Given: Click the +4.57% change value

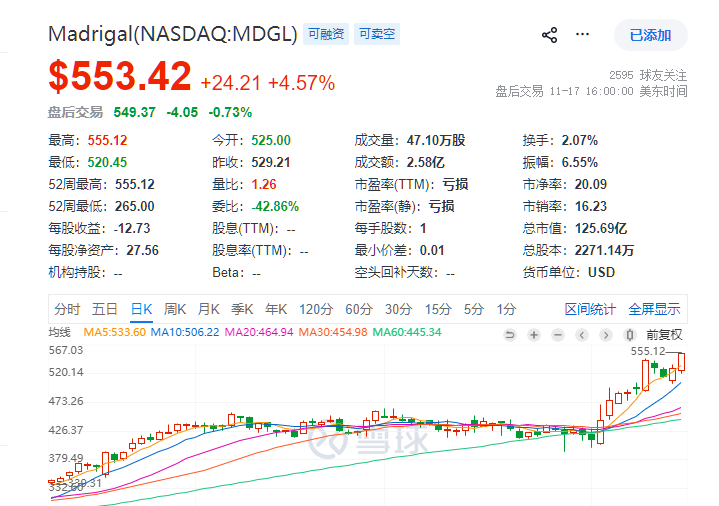Looking at the screenshot, I should [302, 83].
